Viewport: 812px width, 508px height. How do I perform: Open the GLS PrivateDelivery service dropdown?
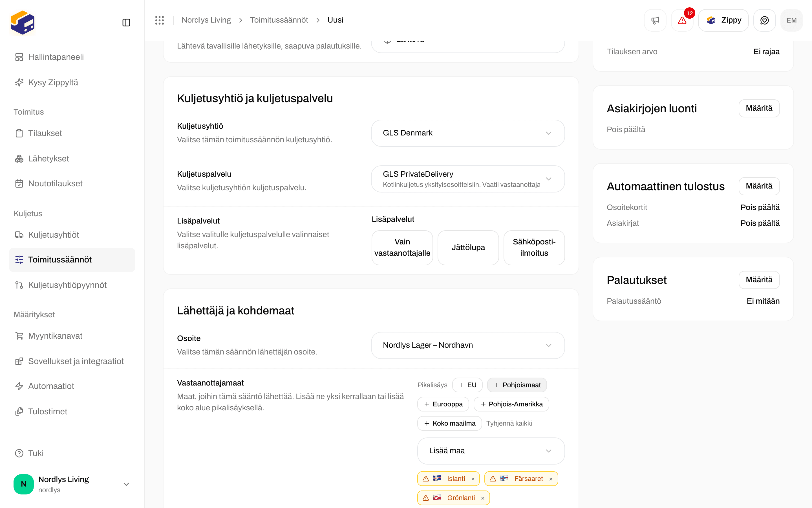468,179
